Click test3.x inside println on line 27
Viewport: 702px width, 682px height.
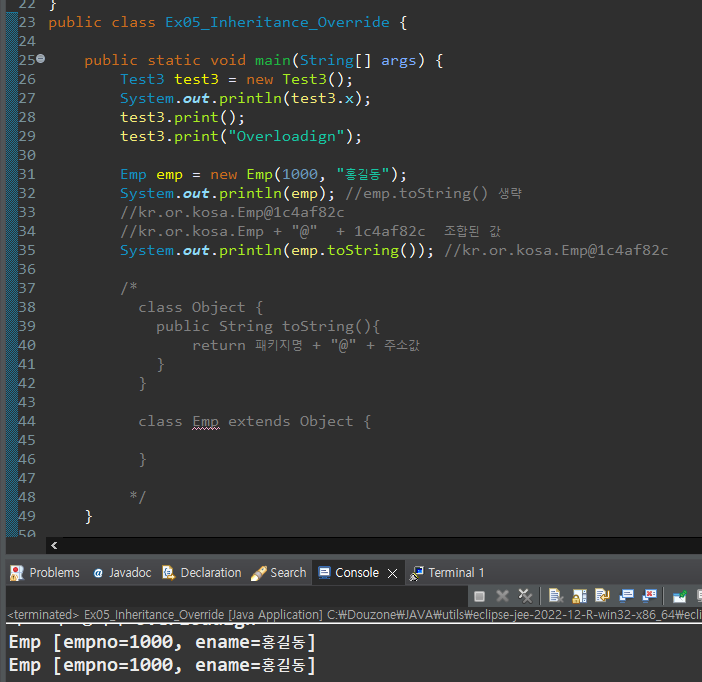coord(322,99)
